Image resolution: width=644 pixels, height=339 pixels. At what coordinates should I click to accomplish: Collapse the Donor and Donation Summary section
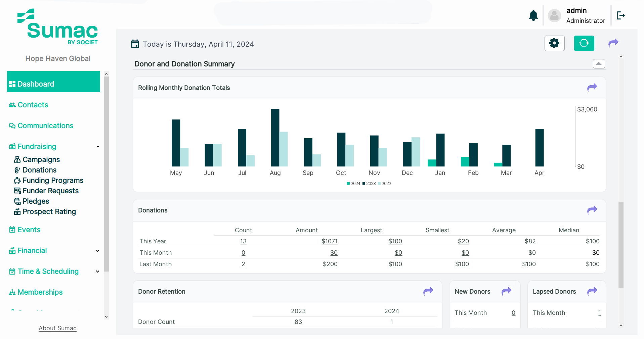tap(599, 64)
